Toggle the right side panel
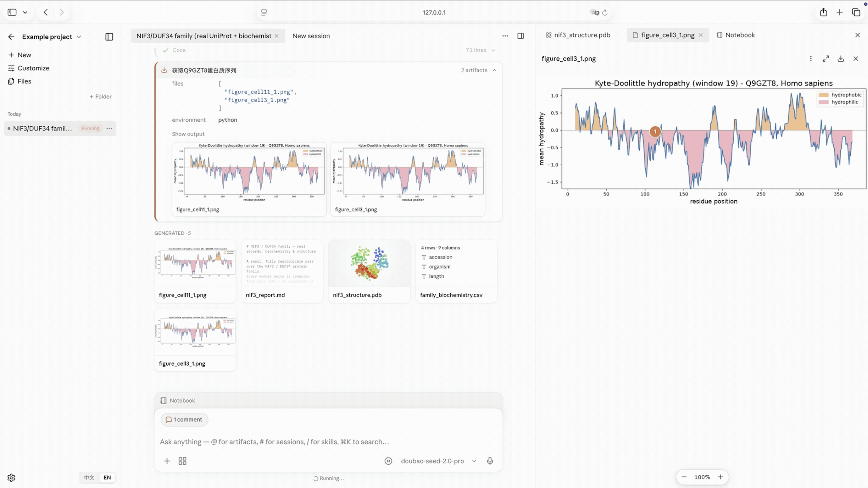The width and height of the screenshot is (868, 488). coord(521,36)
